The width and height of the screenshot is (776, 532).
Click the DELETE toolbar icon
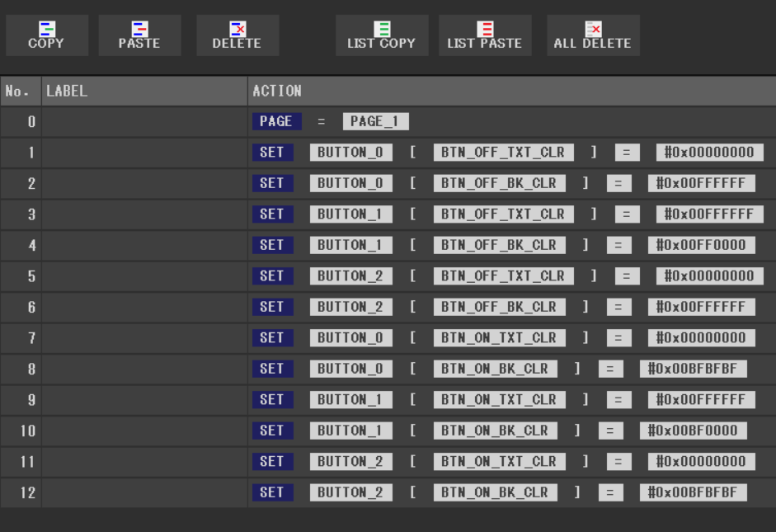coord(237,35)
